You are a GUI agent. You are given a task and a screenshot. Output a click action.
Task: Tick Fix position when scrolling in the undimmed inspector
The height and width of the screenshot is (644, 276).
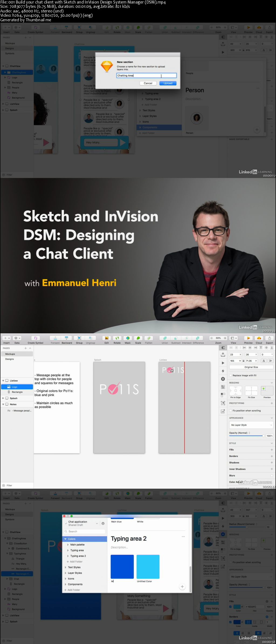point(230,410)
